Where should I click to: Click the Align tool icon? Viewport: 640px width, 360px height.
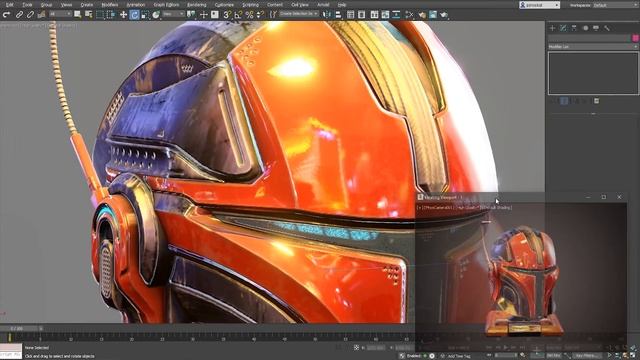[338, 15]
